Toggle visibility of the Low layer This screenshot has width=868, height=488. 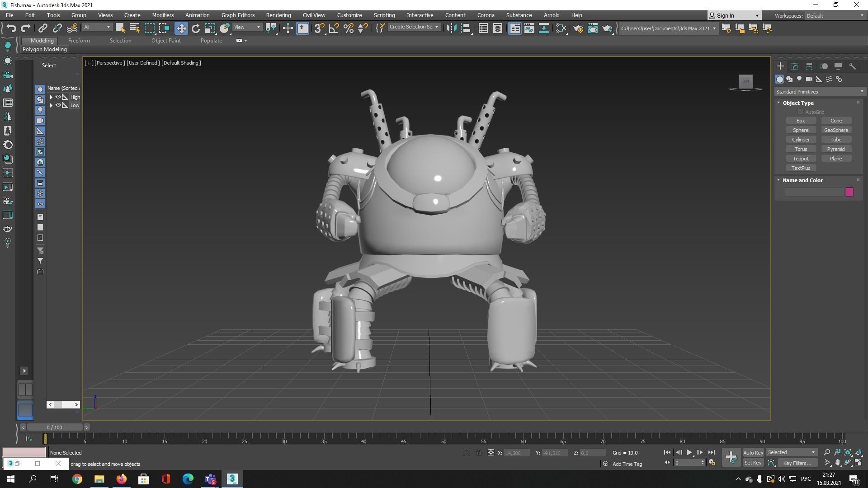58,105
